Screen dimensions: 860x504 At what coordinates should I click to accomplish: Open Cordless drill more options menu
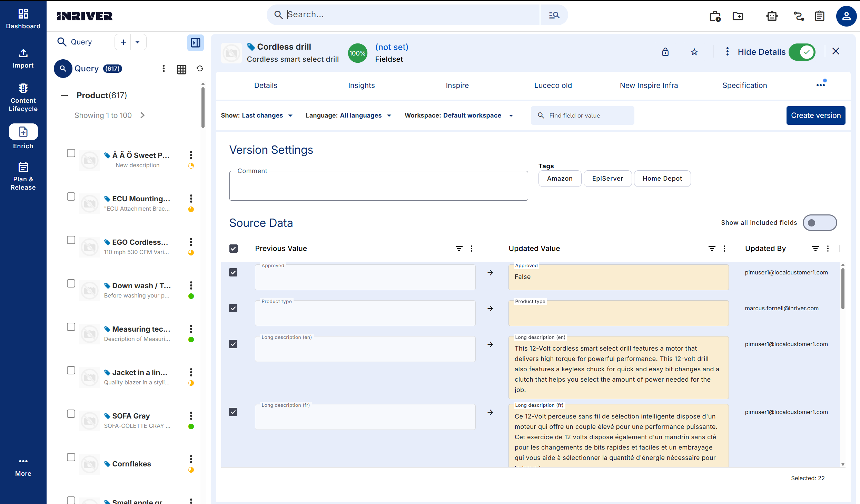coord(727,52)
